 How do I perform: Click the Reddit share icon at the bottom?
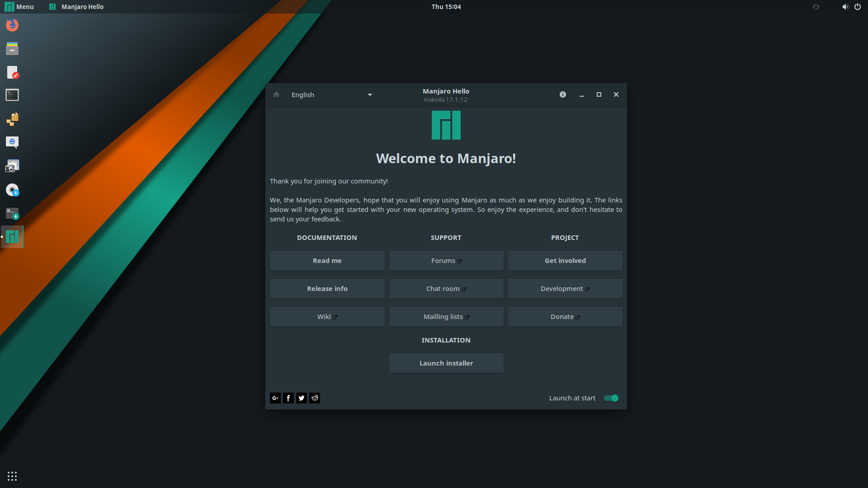click(315, 398)
